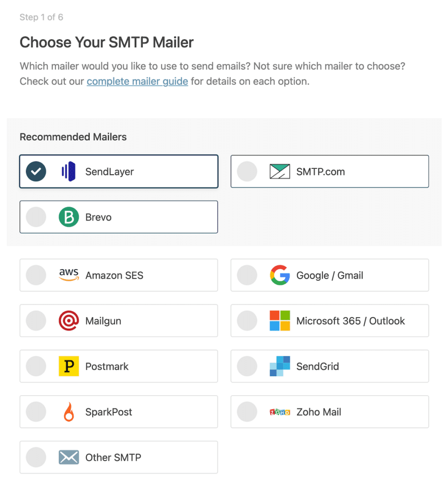The width and height of the screenshot is (448, 480).
Task: Select the Brevo mailer radio button
Action: [x=36, y=217]
